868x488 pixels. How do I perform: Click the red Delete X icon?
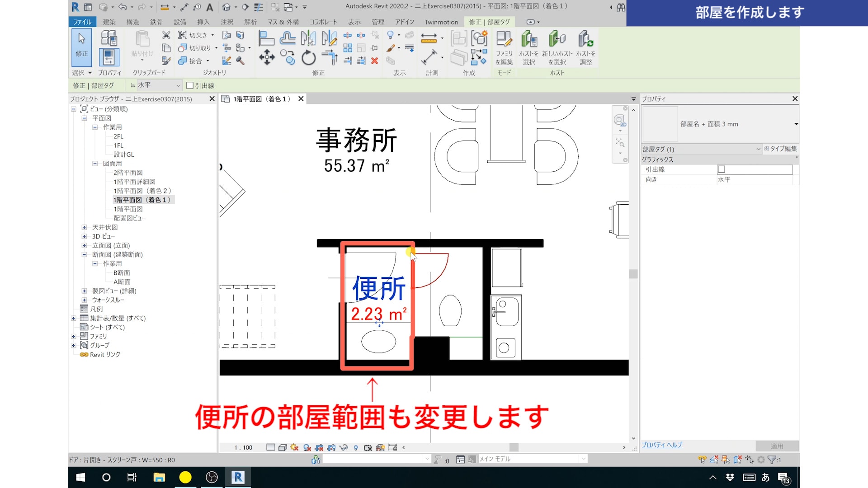[x=374, y=61]
